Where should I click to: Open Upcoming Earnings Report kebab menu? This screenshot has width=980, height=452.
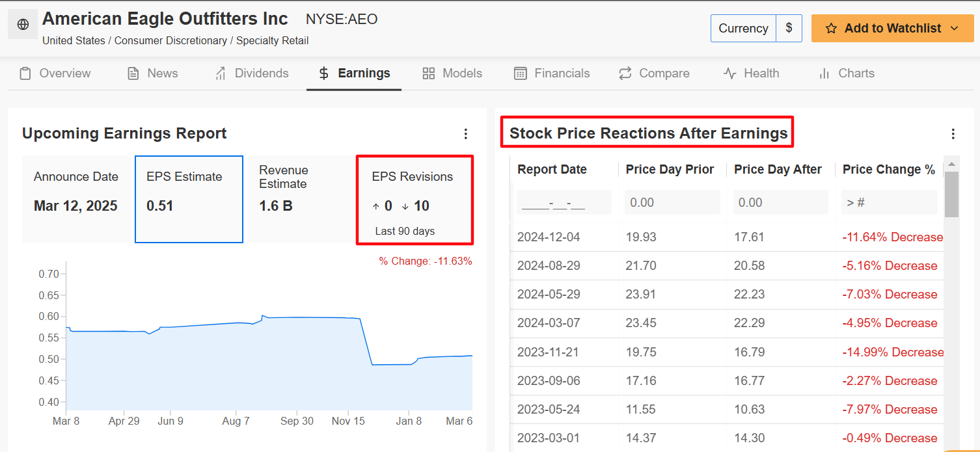465,134
